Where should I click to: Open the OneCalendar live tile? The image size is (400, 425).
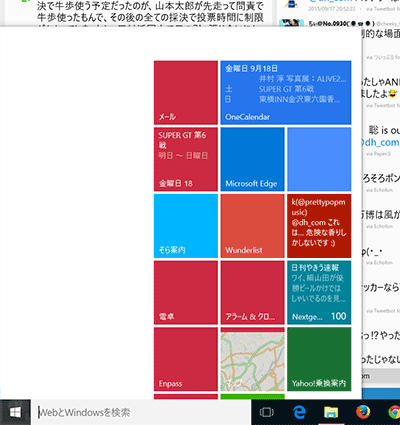click(286, 93)
